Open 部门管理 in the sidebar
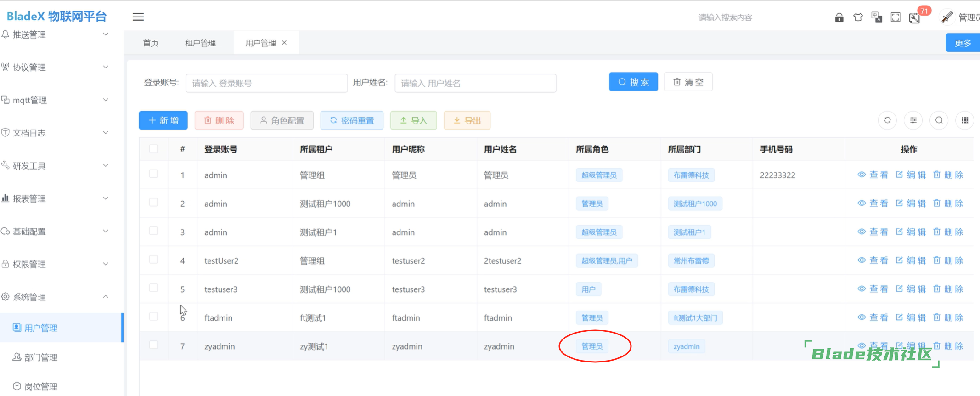 coord(62,357)
